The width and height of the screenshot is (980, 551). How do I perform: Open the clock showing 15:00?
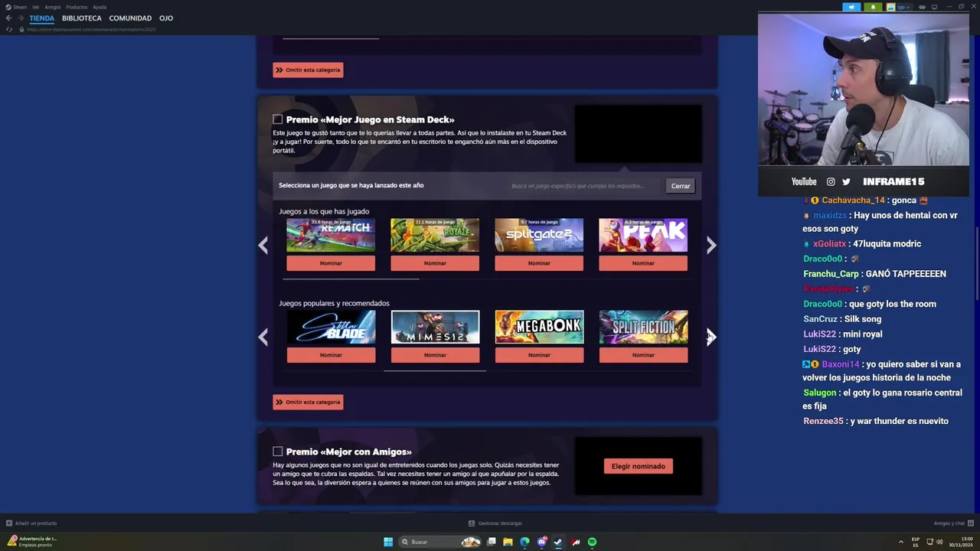[961, 542]
